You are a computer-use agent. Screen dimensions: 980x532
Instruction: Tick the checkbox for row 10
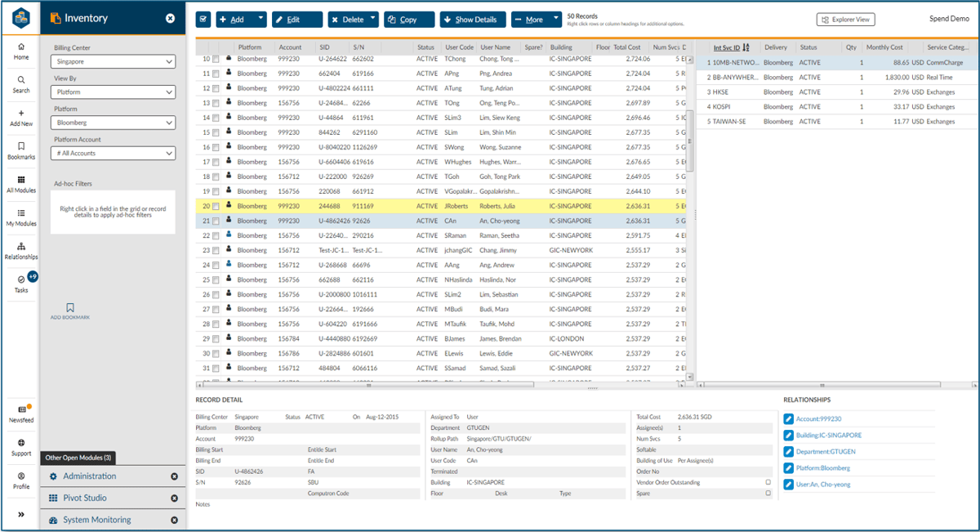[216, 59]
